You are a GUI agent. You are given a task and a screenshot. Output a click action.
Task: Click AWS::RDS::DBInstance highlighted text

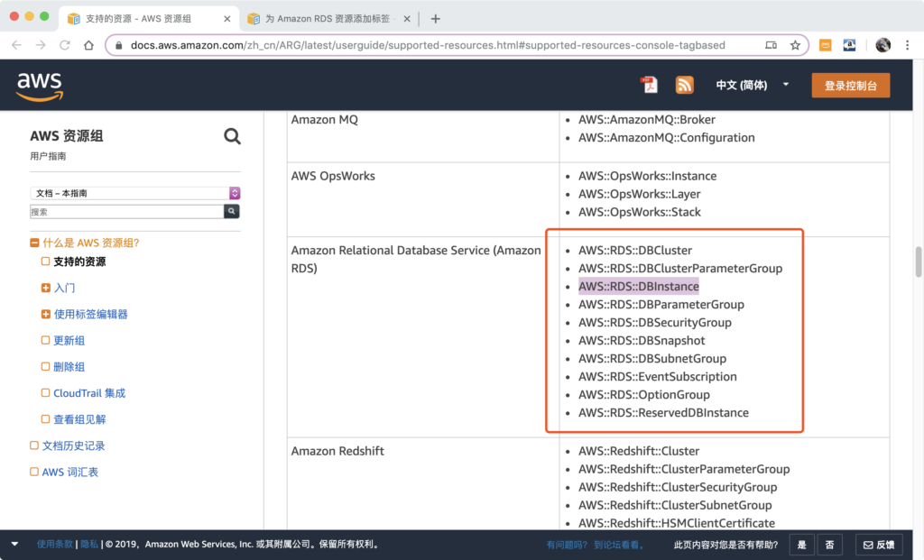[638, 286]
